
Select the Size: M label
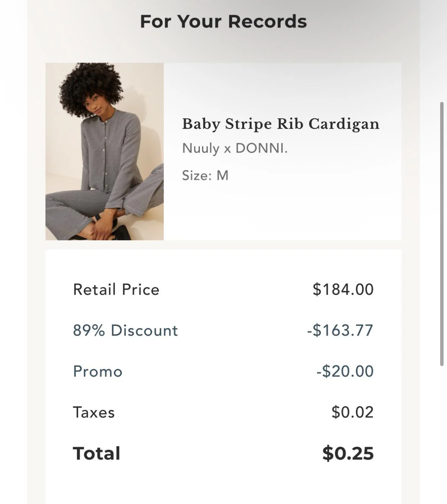click(205, 175)
